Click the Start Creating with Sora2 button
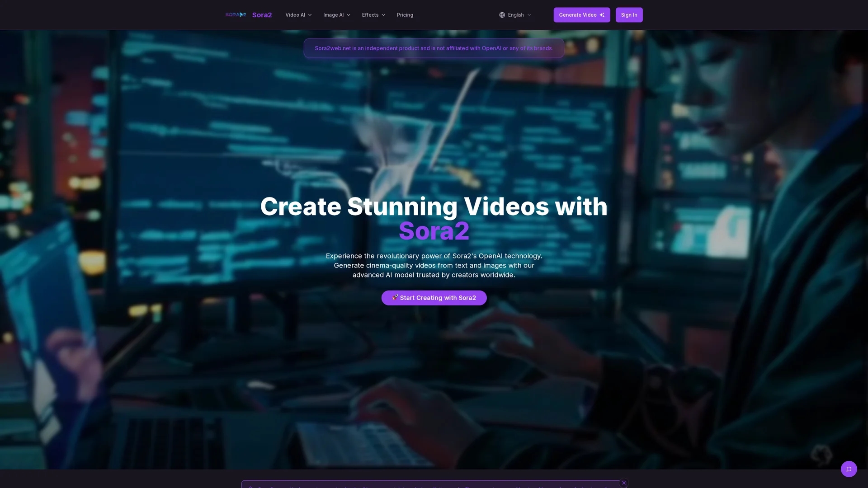Screen dimensions: 868x488 tap(434, 298)
